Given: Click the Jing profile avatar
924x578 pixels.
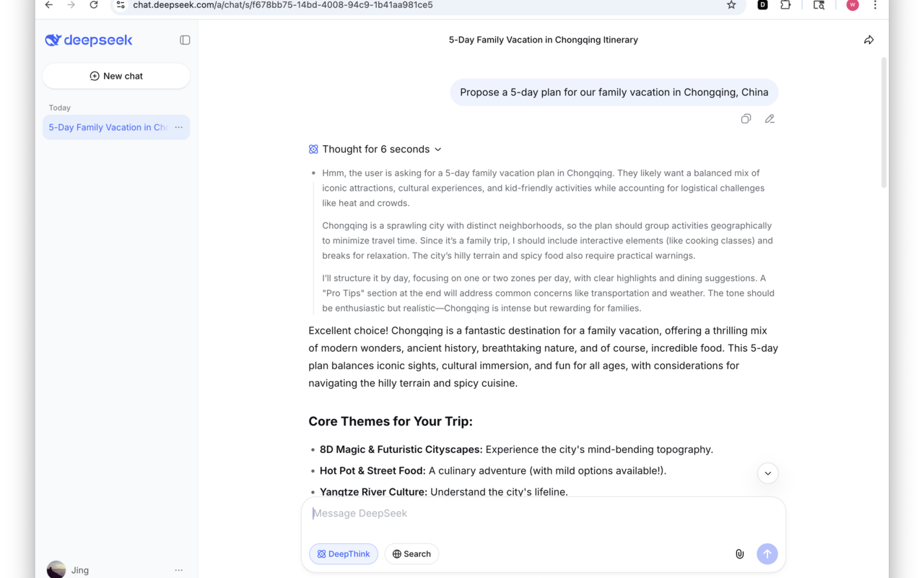Looking at the screenshot, I should tap(56, 569).
